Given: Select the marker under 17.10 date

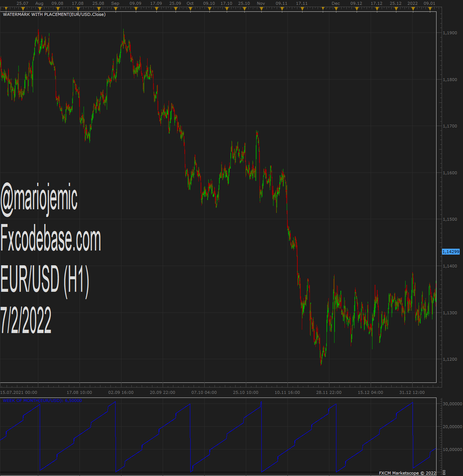Looking at the screenshot, I should pyautogui.click(x=226, y=8).
